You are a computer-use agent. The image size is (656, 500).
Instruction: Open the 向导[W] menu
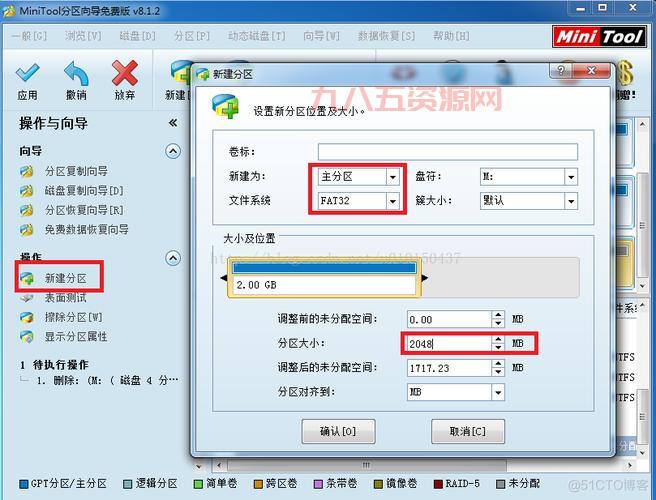click(x=321, y=36)
